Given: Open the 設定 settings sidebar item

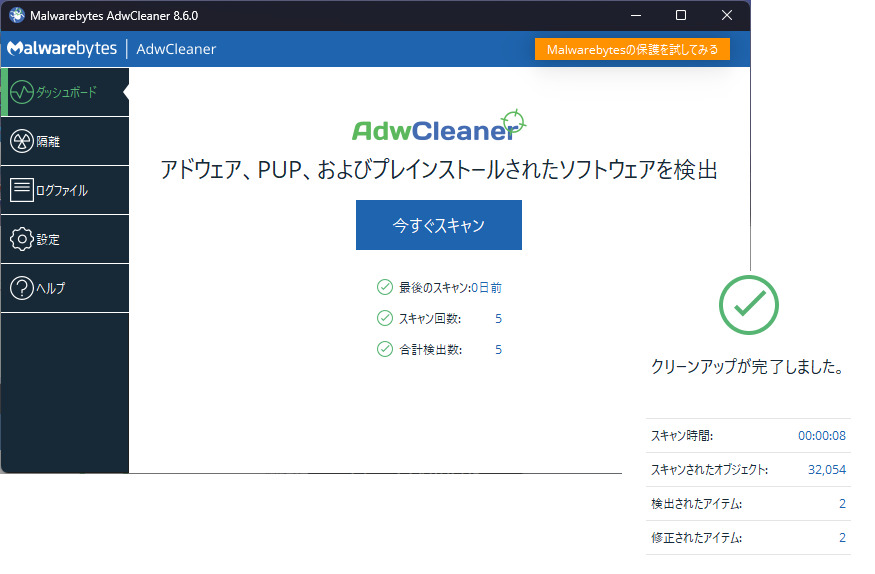Looking at the screenshot, I should point(65,239).
